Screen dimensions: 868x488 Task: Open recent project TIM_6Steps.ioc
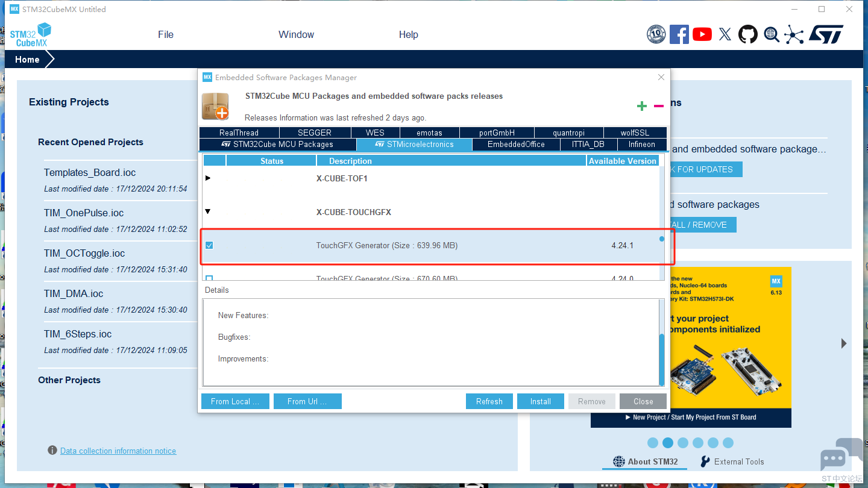pos(78,334)
